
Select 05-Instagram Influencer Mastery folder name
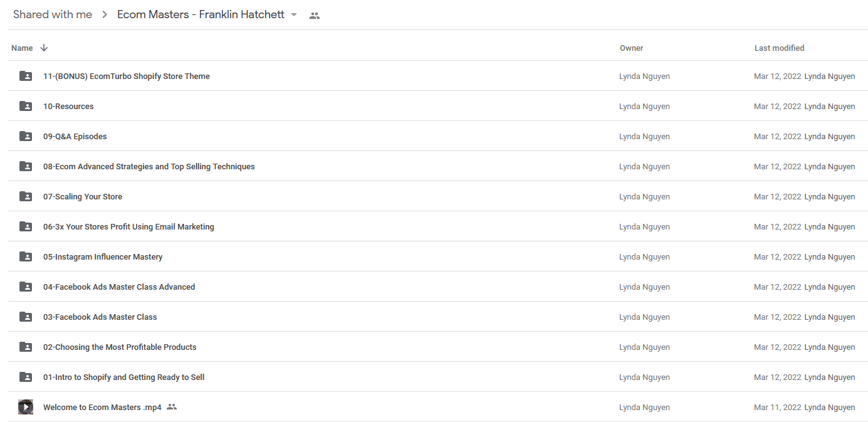103,256
